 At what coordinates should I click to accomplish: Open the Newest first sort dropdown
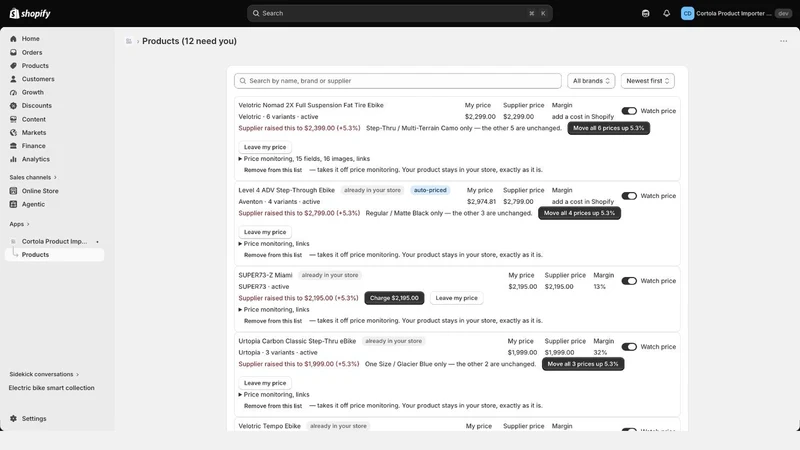(x=647, y=81)
